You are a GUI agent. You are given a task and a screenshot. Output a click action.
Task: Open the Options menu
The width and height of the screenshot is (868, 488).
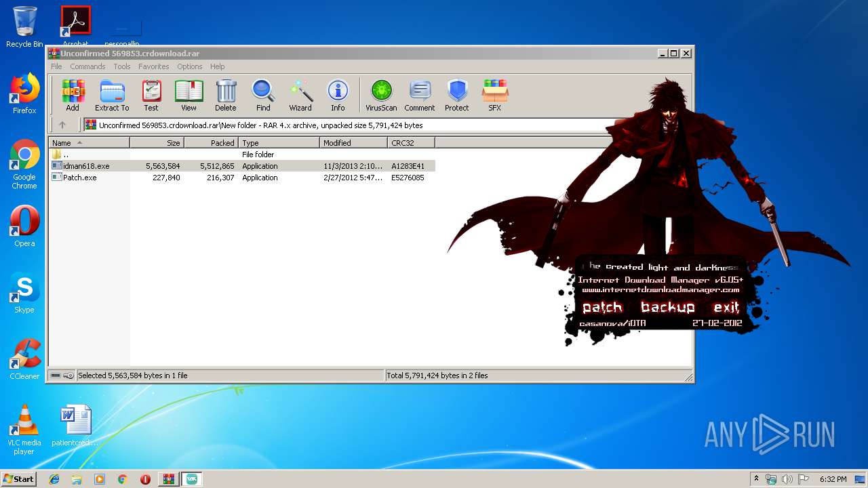pos(190,66)
